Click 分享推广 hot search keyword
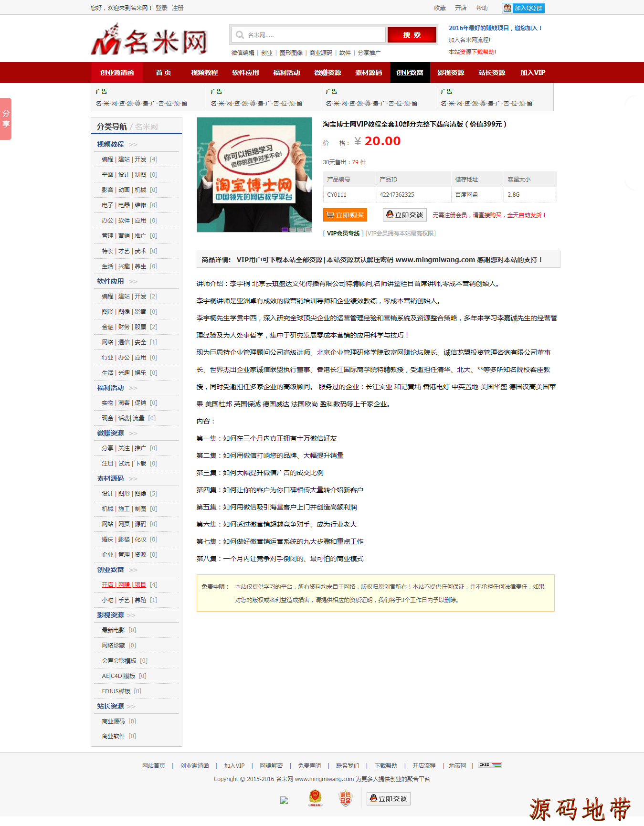The height and width of the screenshot is (826, 644). tap(369, 53)
